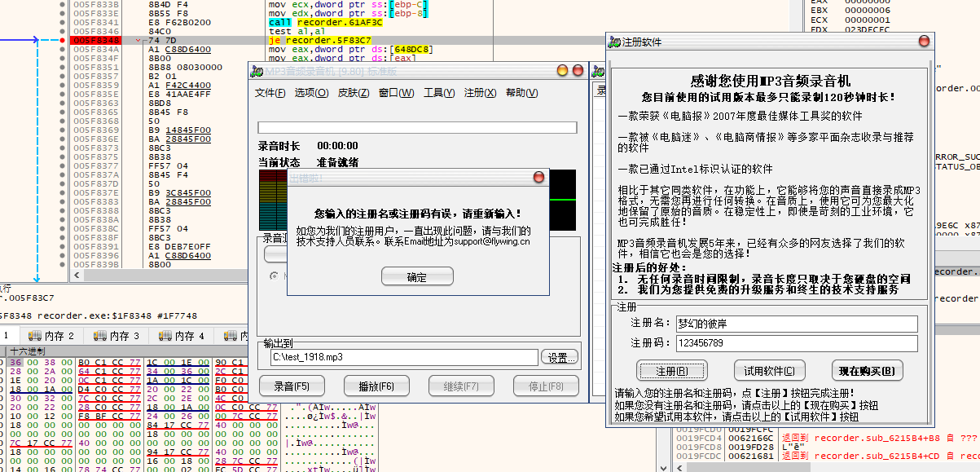Toggle the breakpoint dot at address 005F8348
Viewport: 980px width, 472px height.
coord(62,40)
